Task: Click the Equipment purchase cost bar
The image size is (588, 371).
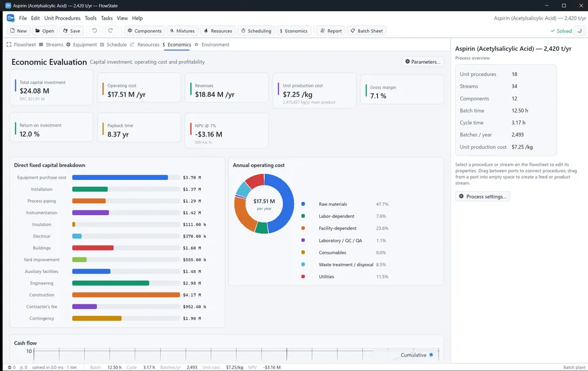Action: [120, 178]
